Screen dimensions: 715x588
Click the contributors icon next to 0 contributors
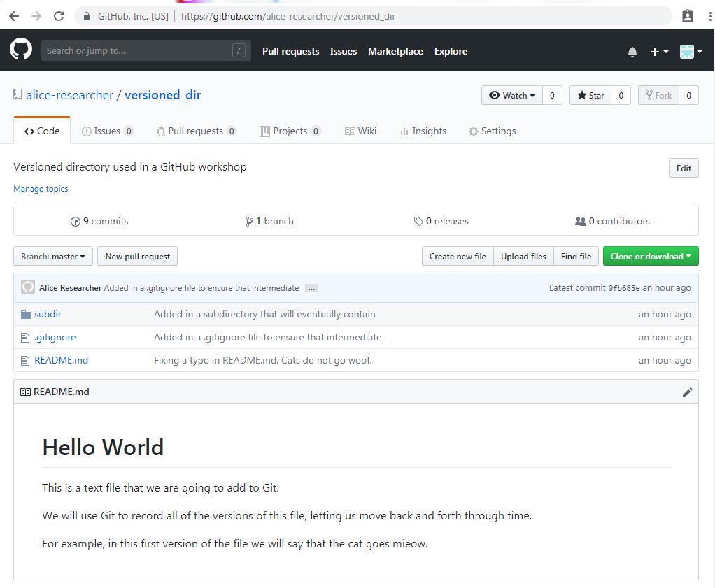coord(581,221)
